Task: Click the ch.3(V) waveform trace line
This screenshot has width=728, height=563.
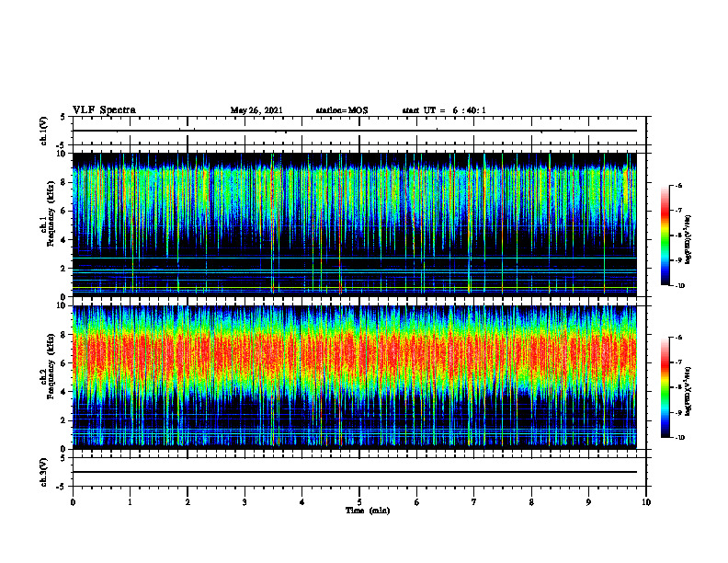Action: click(x=355, y=472)
